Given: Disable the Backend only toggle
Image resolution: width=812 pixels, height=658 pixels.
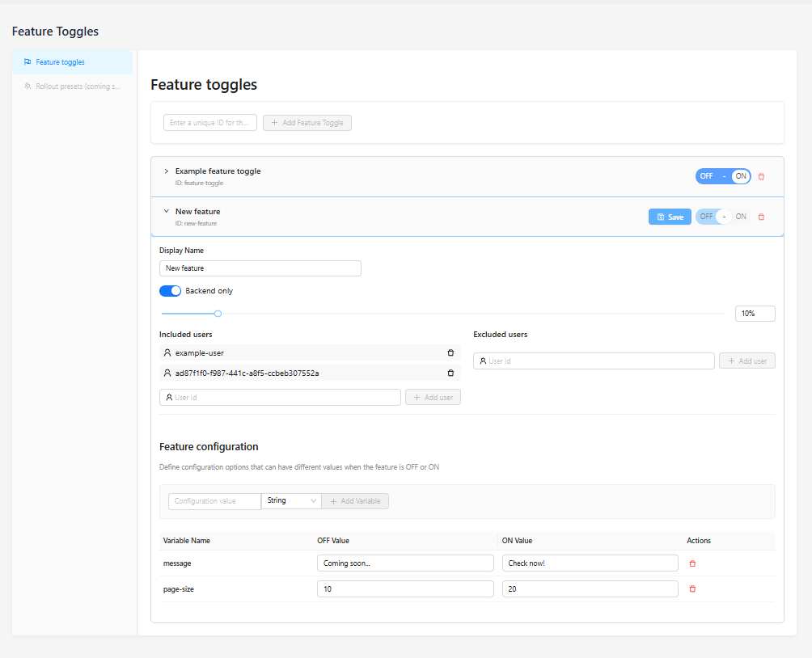Looking at the screenshot, I should click(170, 290).
